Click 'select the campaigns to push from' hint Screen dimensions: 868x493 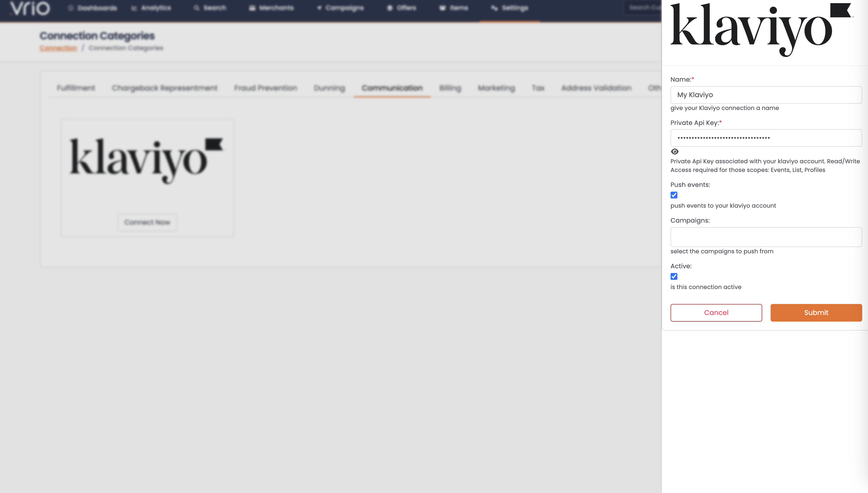coord(722,251)
